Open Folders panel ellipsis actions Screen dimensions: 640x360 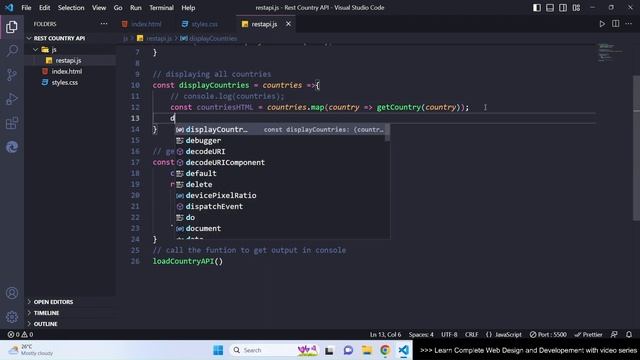[x=104, y=24]
